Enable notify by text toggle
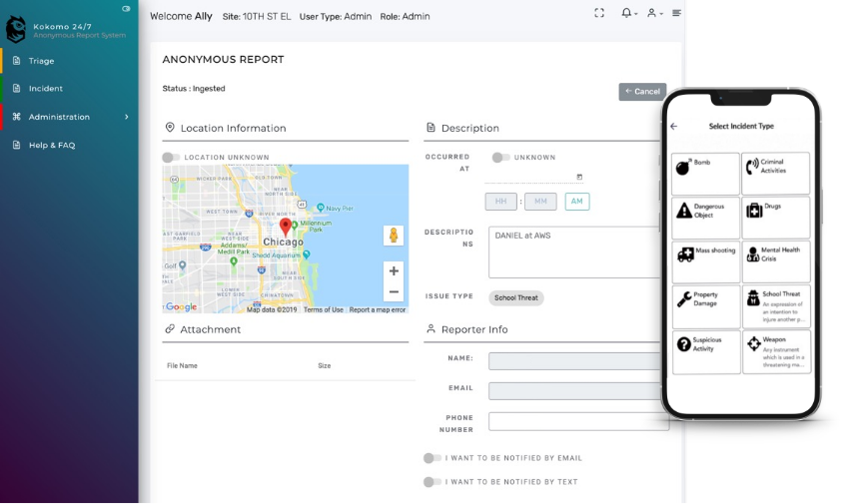Viewport: 853px width, 504px height. point(431,482)
